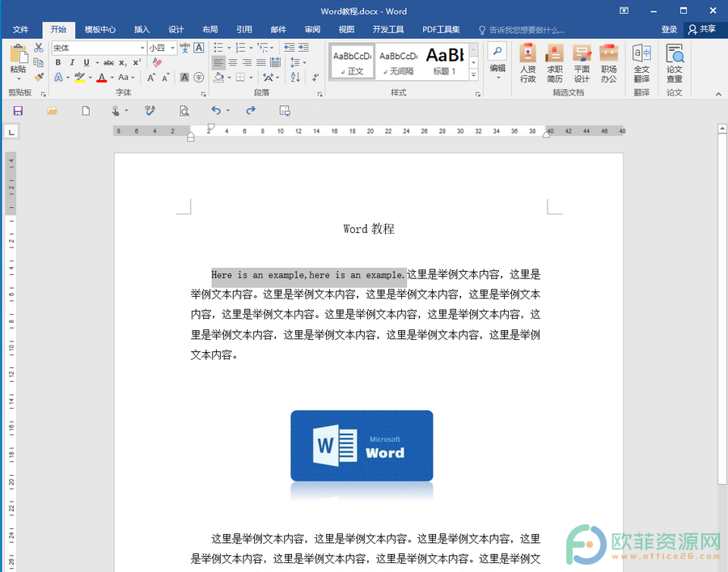This screenshot has width=728, height=572.
Task: Open the phonetic guide (wén) tool
Action: pyautogui.click(x=184, y=48)
